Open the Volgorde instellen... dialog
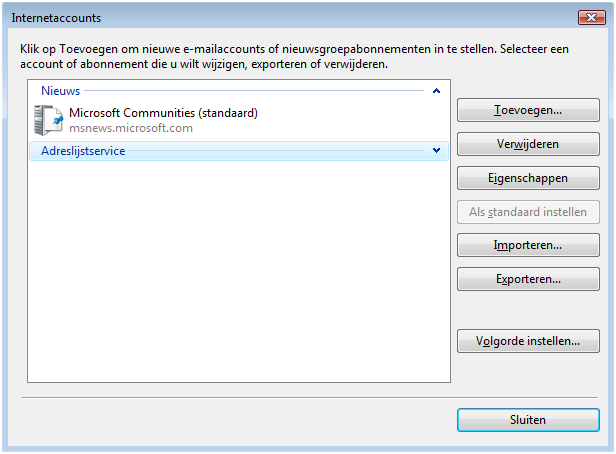This screenshot has height=454, width=616. tap(528, 341)
